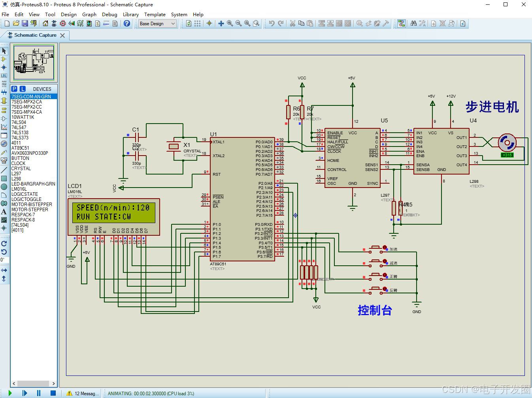Click the undo arrow
532x398 pixels.
click(272, 24)
